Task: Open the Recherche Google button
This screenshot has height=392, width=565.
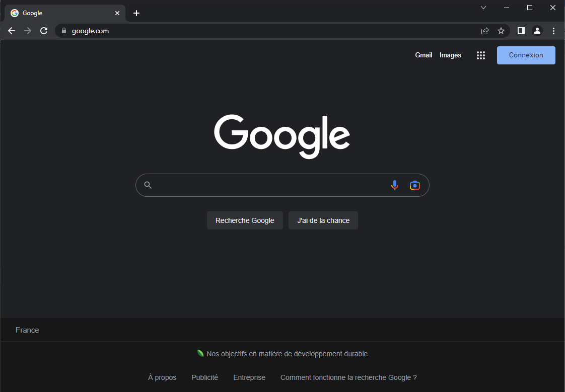Action: 245,220
